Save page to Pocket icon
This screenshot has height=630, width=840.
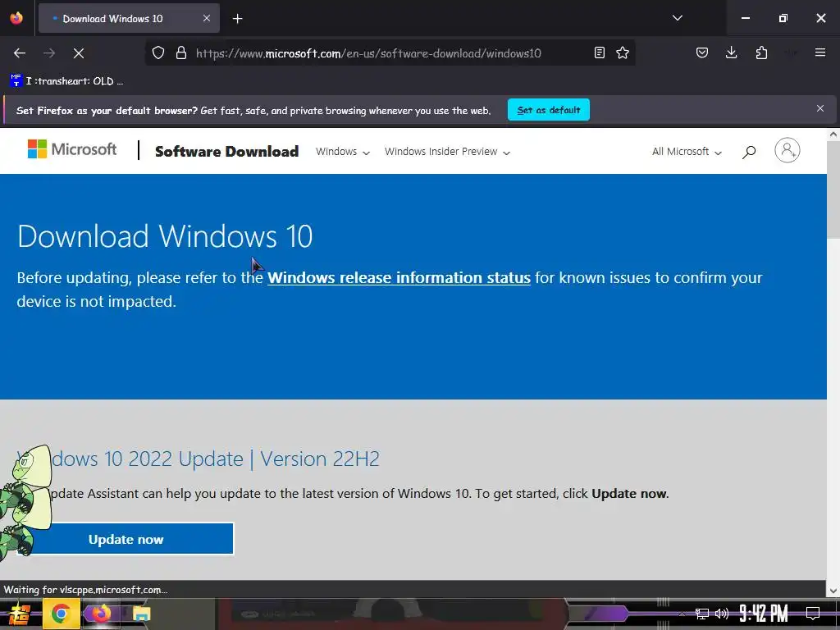pos(702,52)
